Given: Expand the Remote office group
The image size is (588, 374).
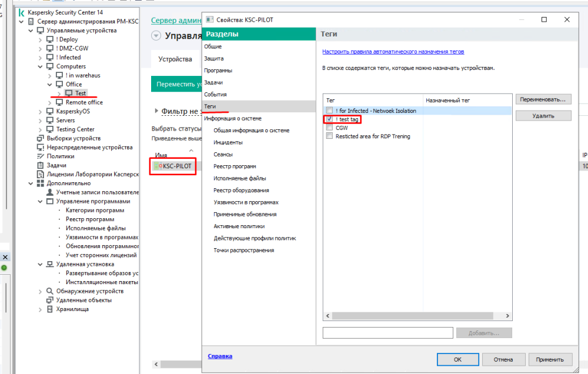Looking at the screenshot, I should [x=49, y=103].
